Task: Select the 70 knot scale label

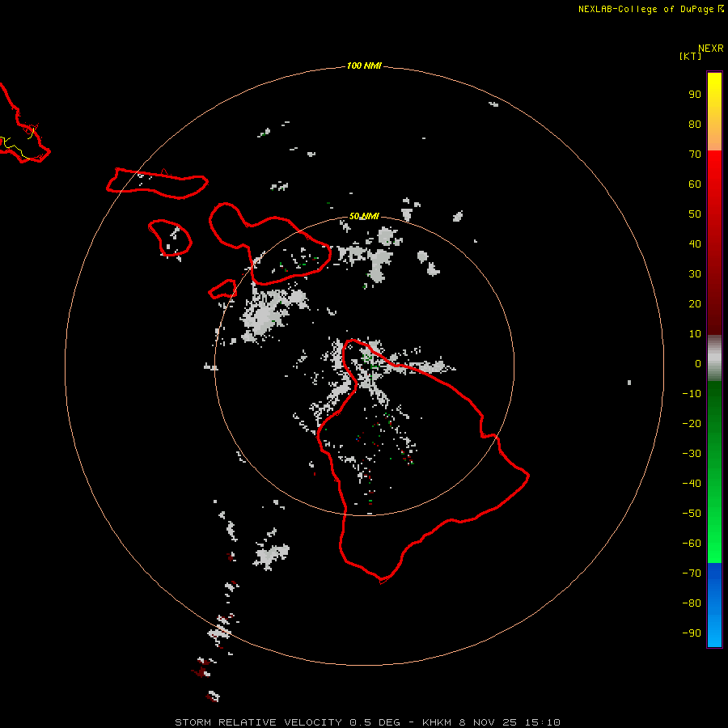Action: (695, 154)
